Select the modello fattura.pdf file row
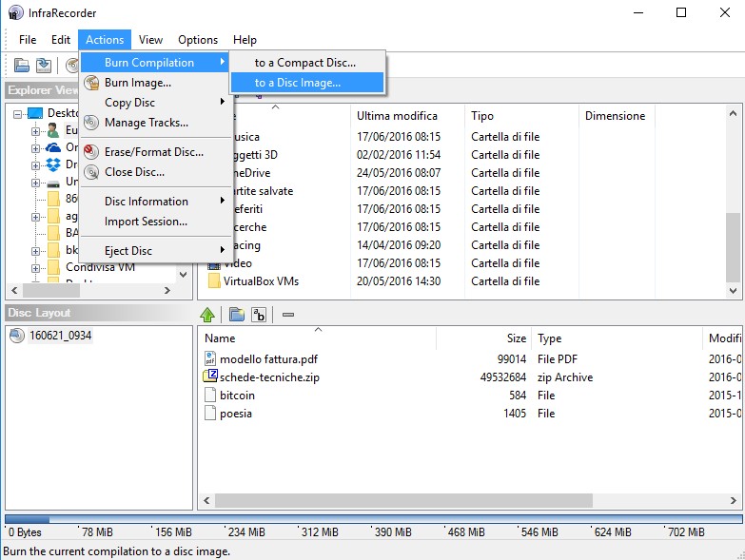 pyautogui.click(x=470, y=358)
